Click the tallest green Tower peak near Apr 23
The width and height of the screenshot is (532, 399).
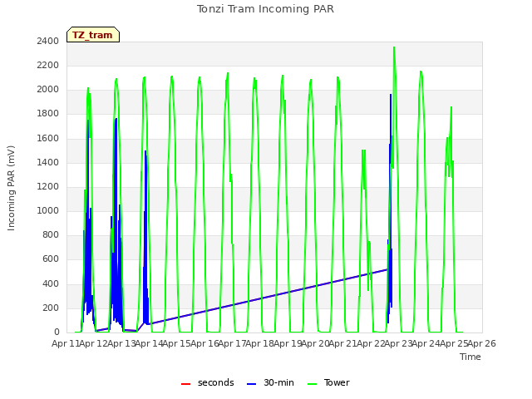click(394, 48)
